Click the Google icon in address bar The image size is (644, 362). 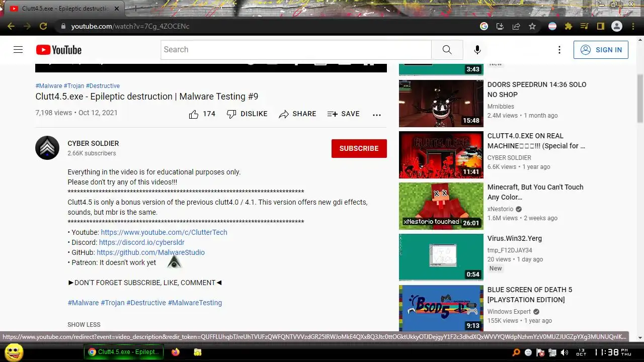(x=484, y=26)
